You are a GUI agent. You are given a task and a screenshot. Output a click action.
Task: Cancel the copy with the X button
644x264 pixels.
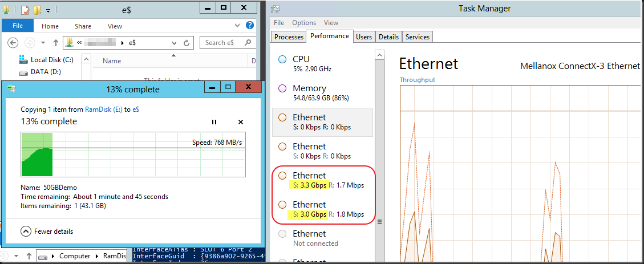(241, 122)
